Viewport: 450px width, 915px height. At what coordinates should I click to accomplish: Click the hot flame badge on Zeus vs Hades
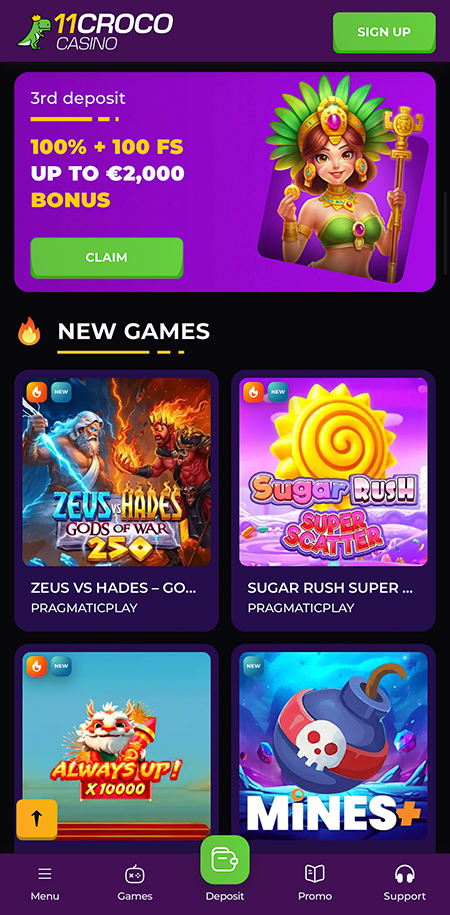click(x=37, y=392)
